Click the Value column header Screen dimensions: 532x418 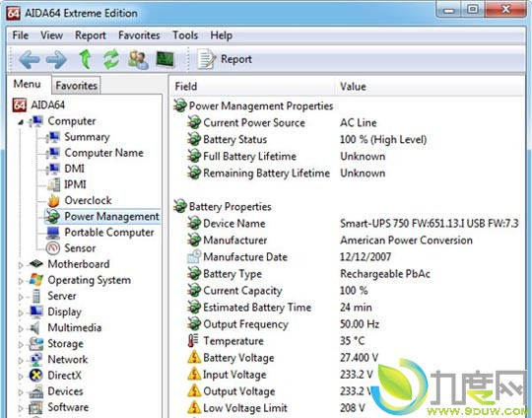pyautogui.click(x=430, y=87)
